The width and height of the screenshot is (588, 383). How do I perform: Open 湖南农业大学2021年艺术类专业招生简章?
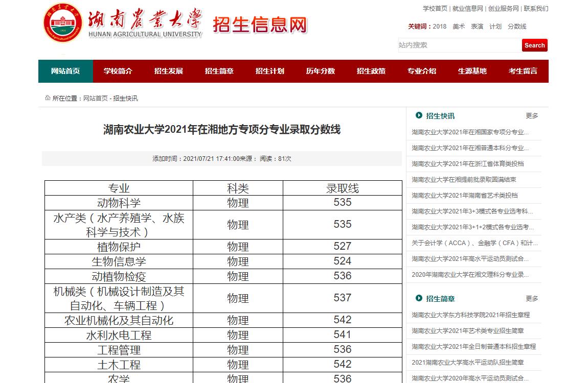(468, 331)
